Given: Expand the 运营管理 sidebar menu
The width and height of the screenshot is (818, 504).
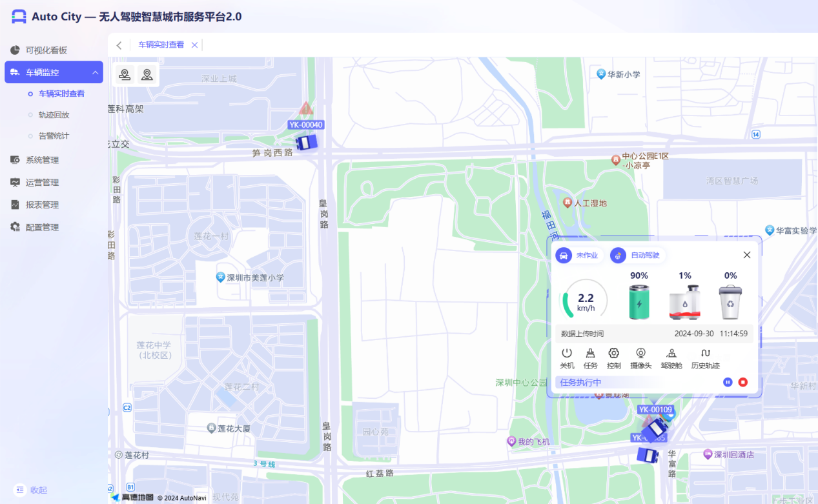Looking at the screenshot, I should pos(42,183).
